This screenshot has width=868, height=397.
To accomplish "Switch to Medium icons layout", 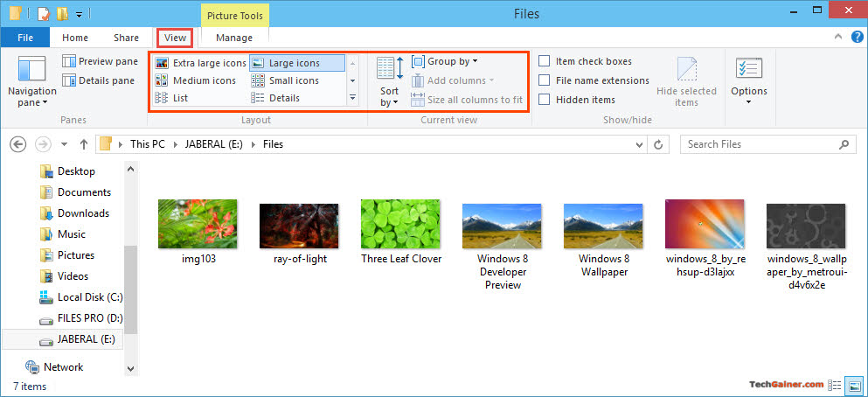I will tap(196, 80).
